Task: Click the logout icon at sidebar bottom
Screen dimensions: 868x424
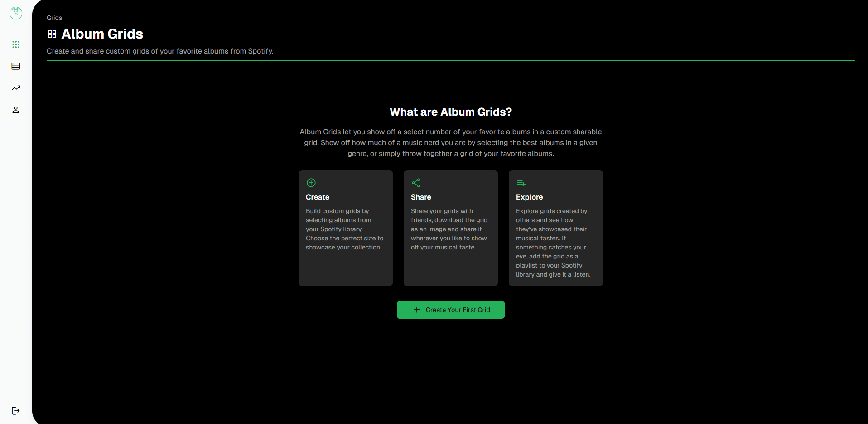Action: [16, 411]
